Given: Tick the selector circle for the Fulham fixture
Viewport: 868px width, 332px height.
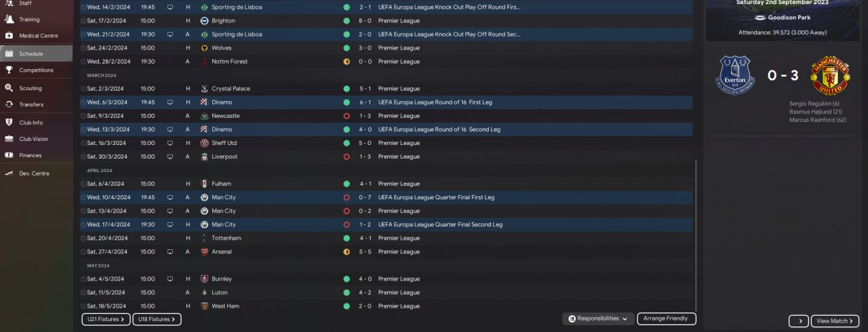Looking at the screenshot, I should [83, 184].
